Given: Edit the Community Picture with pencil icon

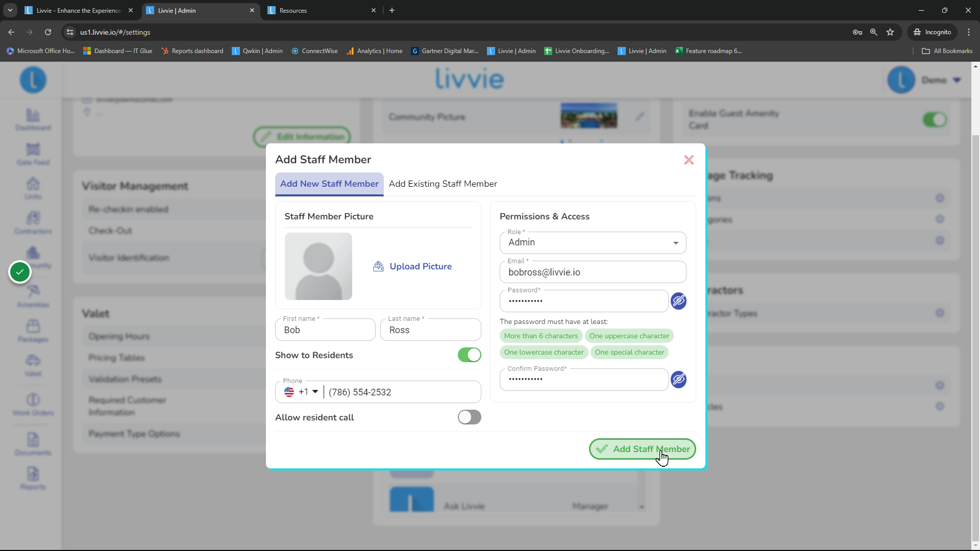Looking at the screenshot, I should click(640, 117).
